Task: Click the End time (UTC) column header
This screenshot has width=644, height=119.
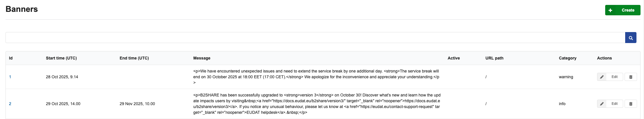Action: coord(134,58)
